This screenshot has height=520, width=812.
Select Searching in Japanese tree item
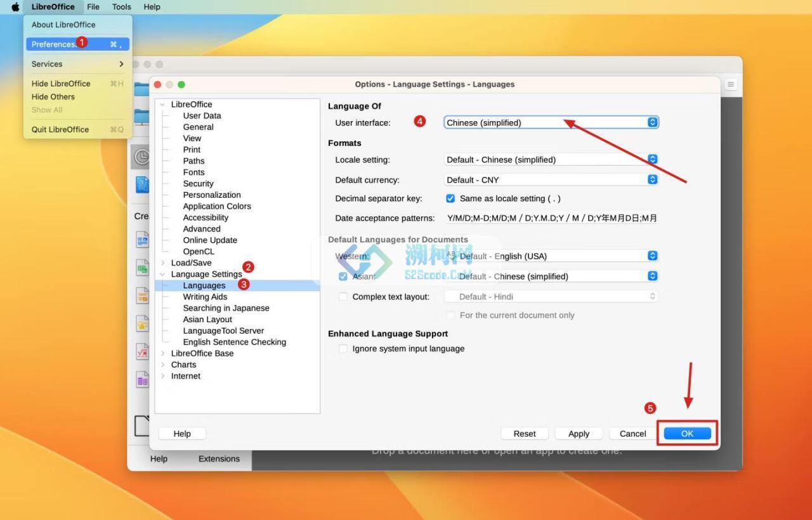point(226,309)
